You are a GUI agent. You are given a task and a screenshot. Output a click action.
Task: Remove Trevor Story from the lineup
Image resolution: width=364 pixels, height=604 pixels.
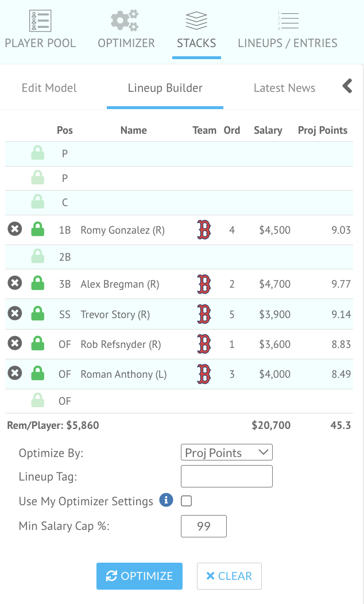[x=14, y=314]
